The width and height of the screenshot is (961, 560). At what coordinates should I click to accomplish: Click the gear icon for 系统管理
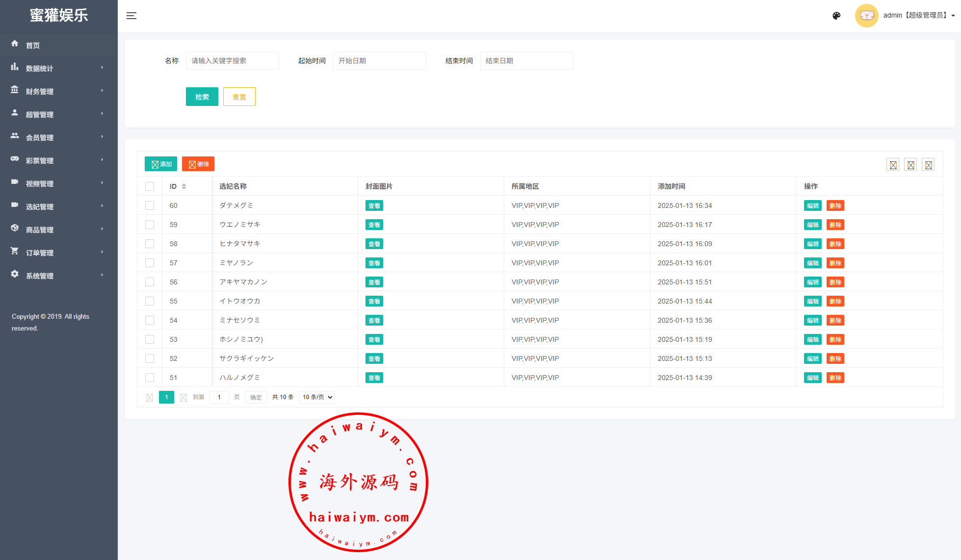tap(15, 274)
